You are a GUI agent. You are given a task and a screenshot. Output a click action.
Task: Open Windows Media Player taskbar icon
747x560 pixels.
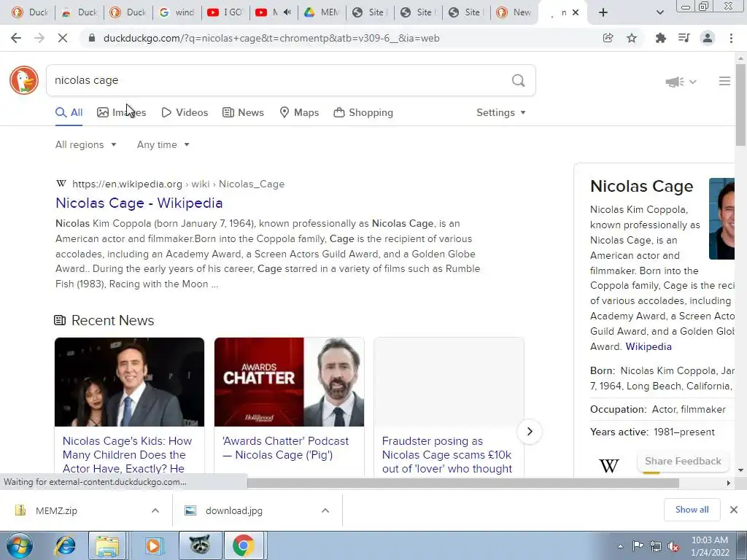pos(153,545)
